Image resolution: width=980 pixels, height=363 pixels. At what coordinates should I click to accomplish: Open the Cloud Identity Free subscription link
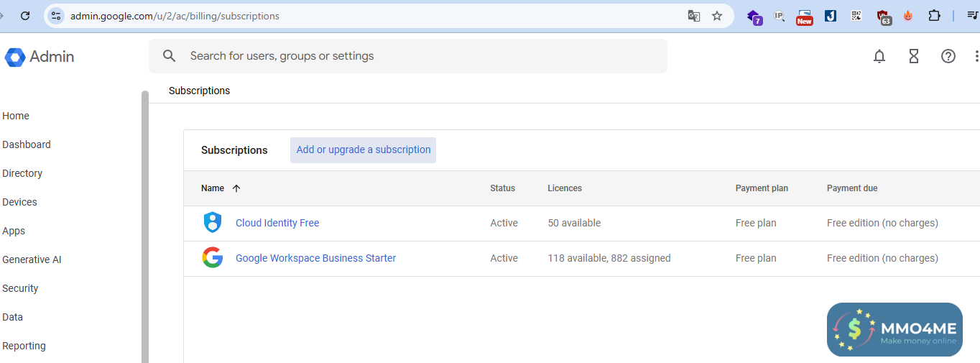[277, 223]
